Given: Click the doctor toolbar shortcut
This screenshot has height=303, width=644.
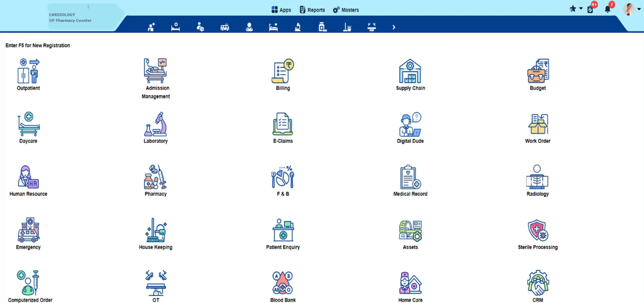Looking at the screenshot, I should click(249, 27).
